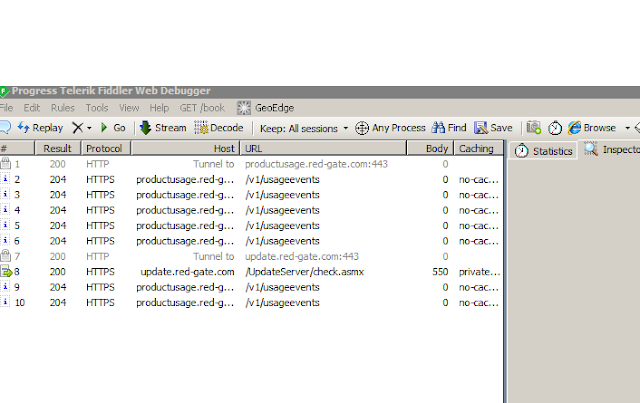
Task: Open the Keep: All sessions dropdown
Action: coord(304,129)
